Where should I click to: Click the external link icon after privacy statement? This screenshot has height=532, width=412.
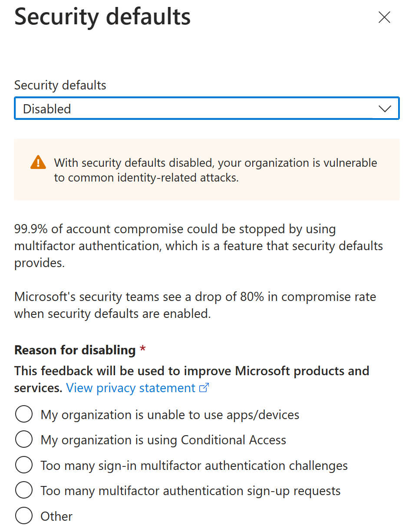tap(204, 388)
